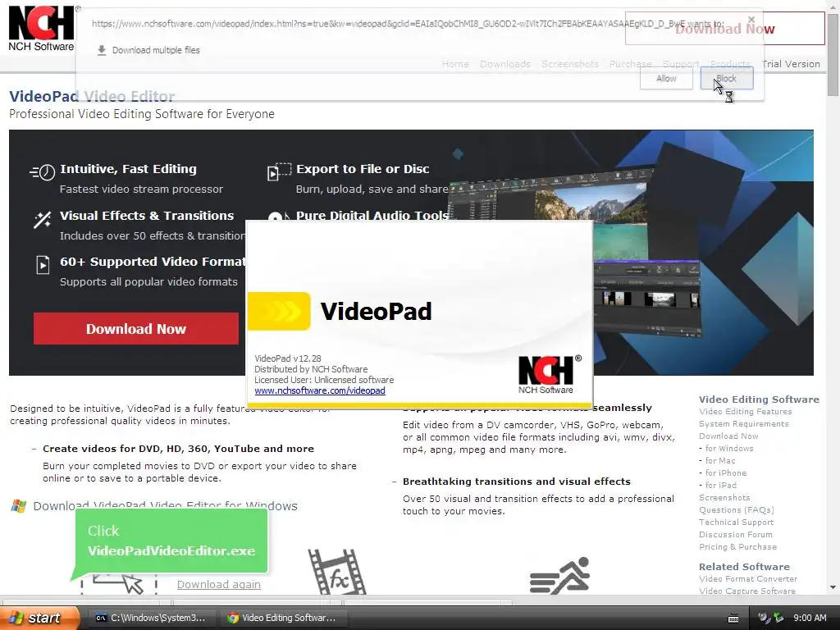Open Video Editing Software sidebar heading
The width and height of the screenshot is (840, 630).
(x=759, y=399)
